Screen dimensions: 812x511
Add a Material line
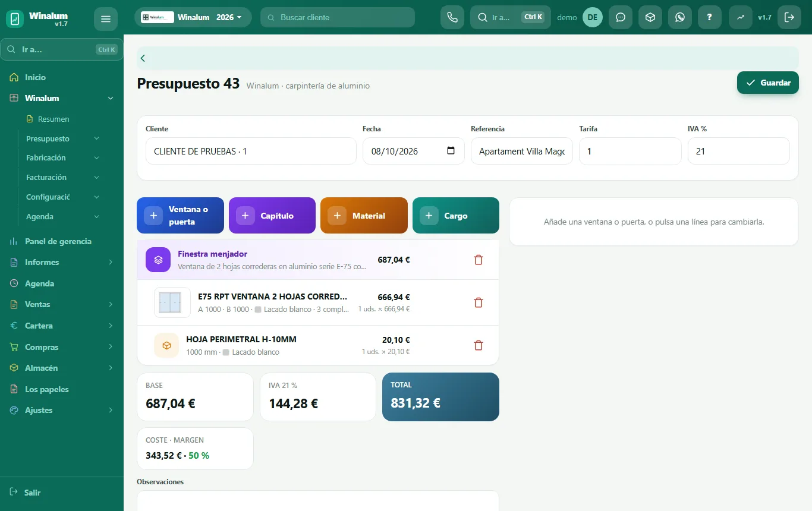(x=364, y=216)
